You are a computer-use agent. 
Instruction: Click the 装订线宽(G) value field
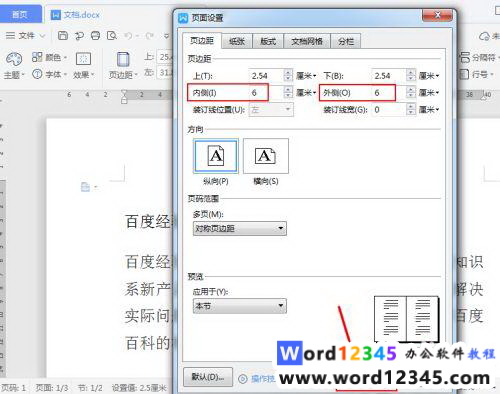(x=389, y=109)
